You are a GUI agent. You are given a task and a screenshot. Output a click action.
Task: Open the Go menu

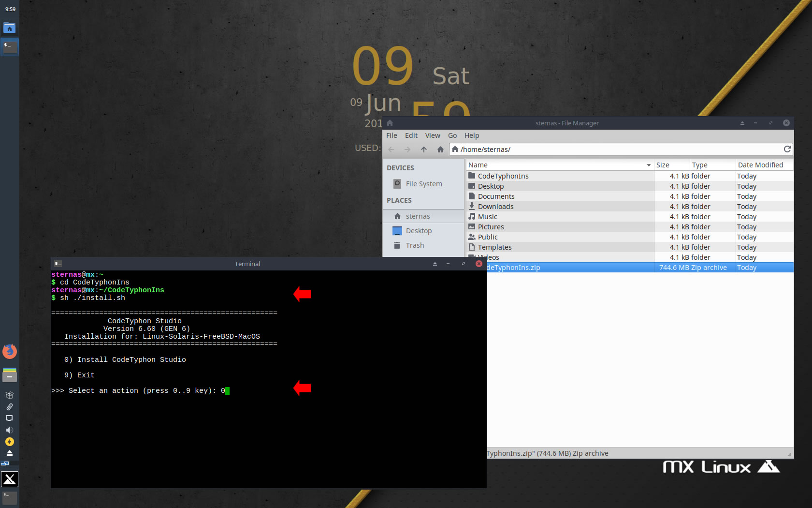pos(452,135)
